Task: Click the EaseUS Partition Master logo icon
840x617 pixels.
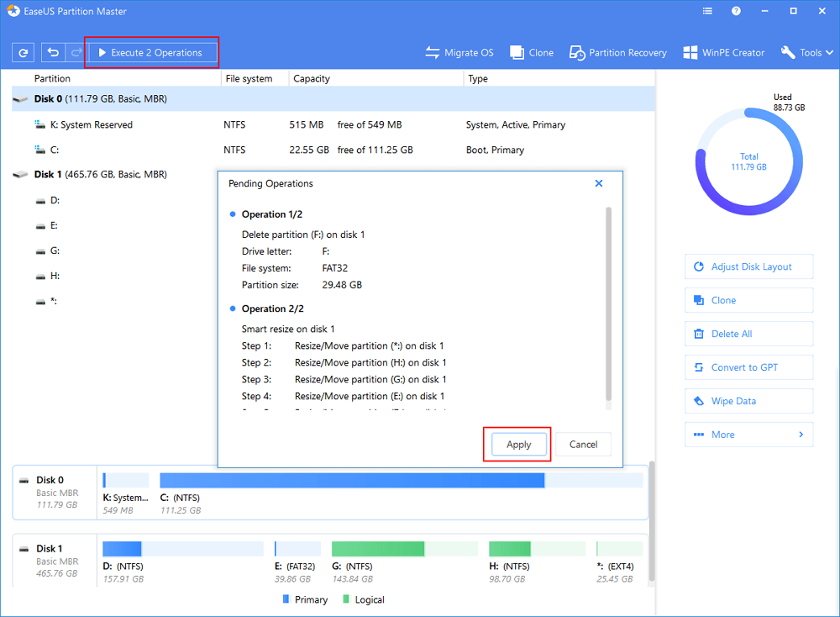Action: click(13, 11)
